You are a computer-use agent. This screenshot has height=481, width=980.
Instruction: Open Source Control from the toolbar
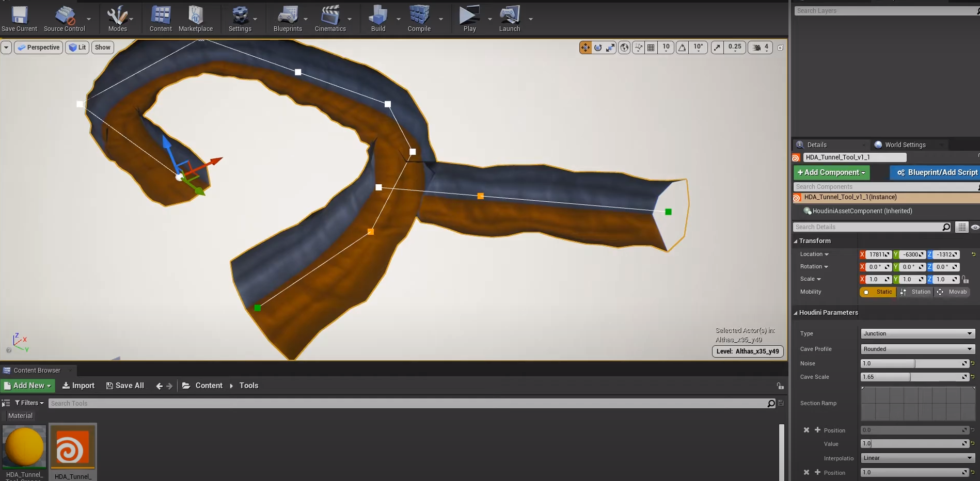pos(64,19)
